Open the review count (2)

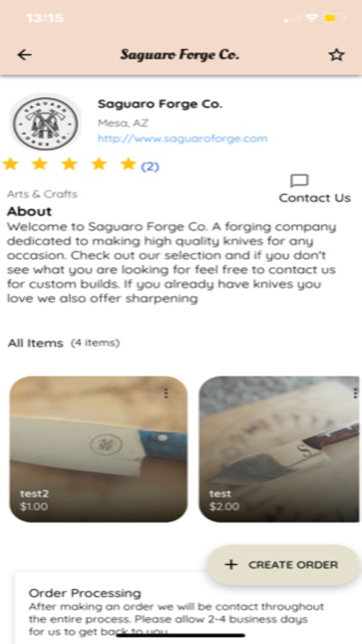point(150,167)
